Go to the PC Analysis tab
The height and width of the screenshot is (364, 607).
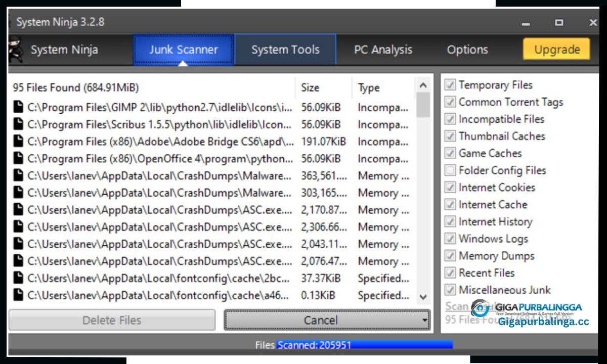[x=383, y=50]
